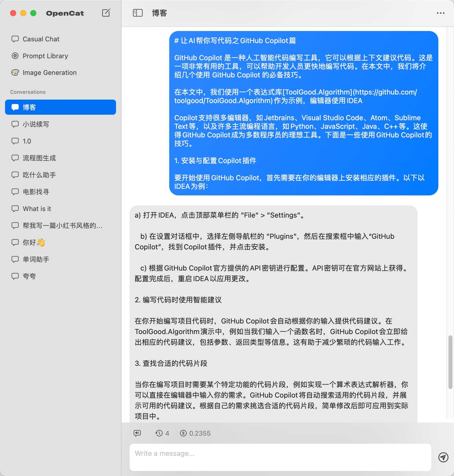The height and width of the screenshot is (476, 454).
Task: Click the send message paper plane icon
Action: point(443,457)
